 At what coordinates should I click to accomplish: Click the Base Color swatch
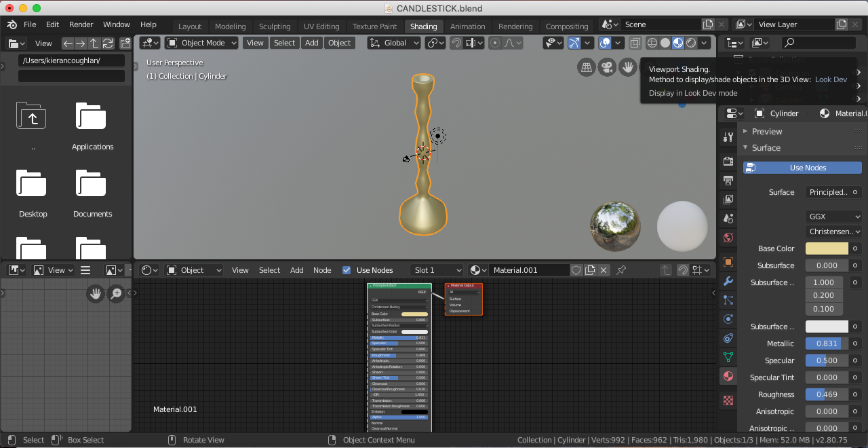(827, 248)
